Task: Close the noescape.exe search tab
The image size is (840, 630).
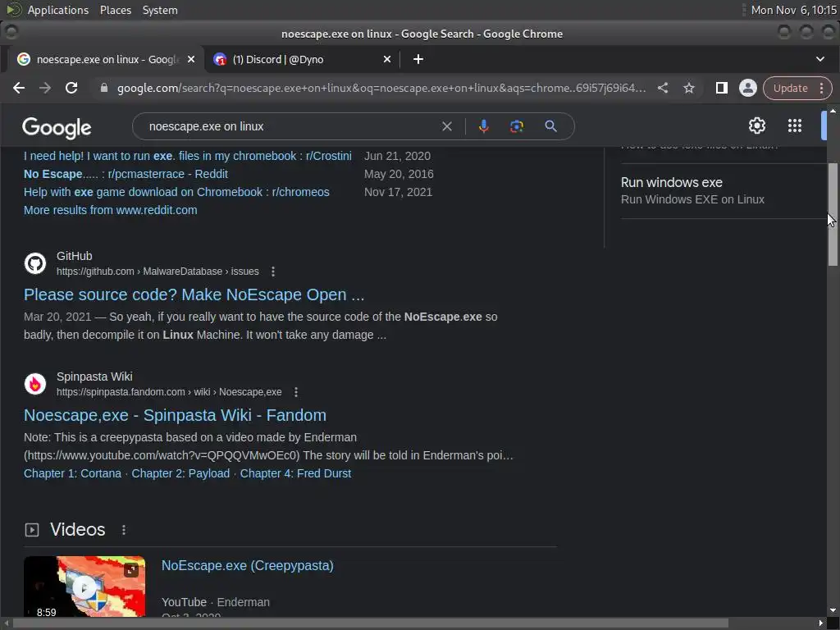Action: click(191, 59)
